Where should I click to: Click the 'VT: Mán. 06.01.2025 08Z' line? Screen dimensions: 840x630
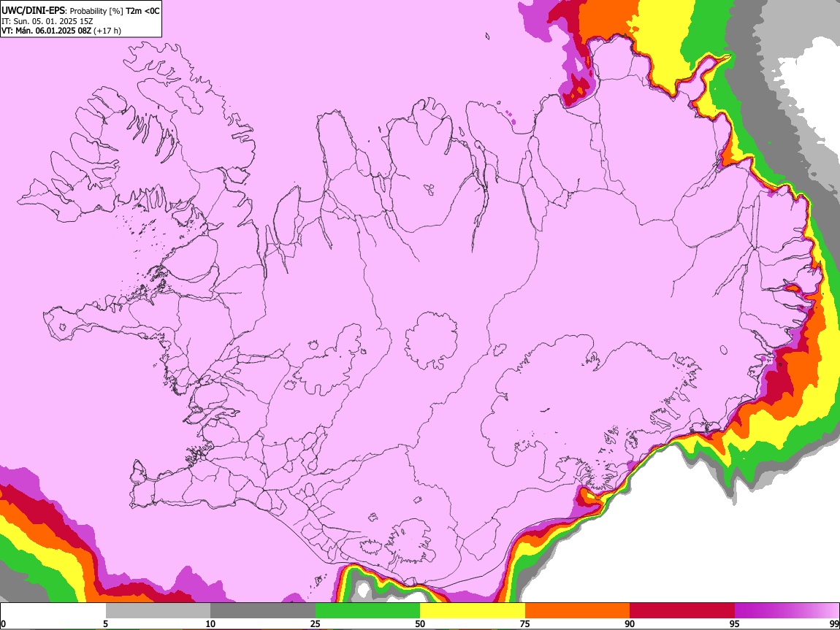click(x=46, y=31)
